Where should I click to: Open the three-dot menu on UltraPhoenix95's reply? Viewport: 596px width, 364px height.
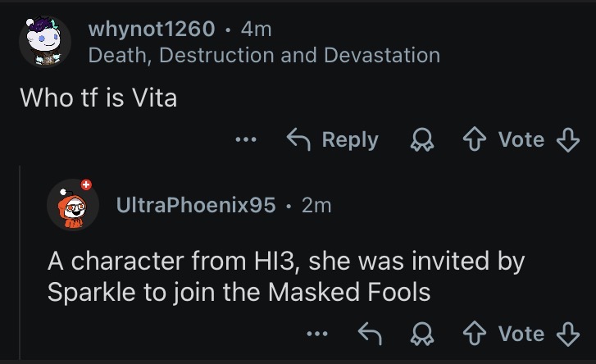(317, 334)
